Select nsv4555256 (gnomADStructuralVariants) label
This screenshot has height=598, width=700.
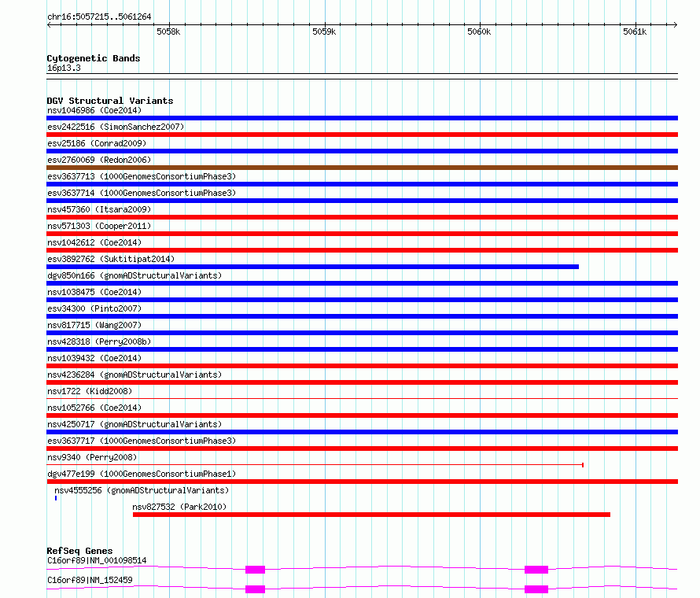pyautogui.click(x=142, y=490)
